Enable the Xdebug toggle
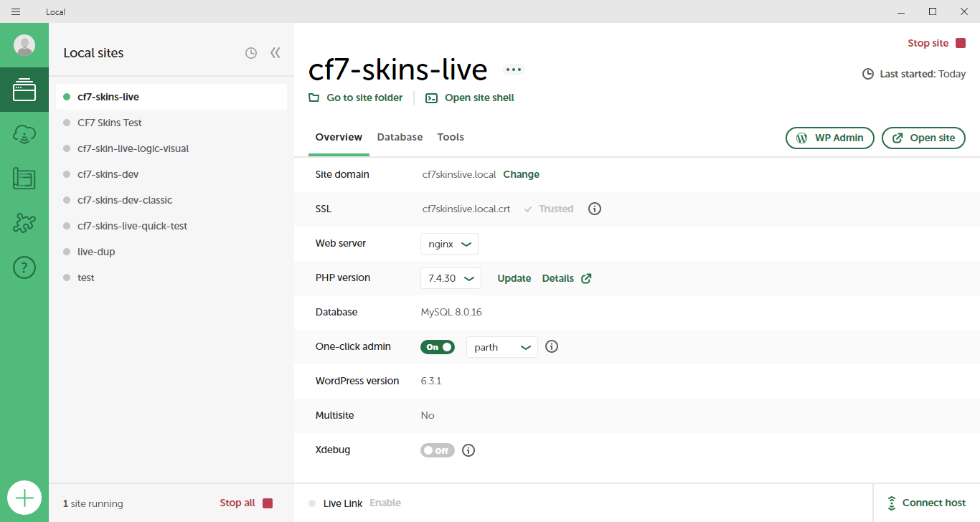This screenshot has width=980, height=522. [438, 450]
